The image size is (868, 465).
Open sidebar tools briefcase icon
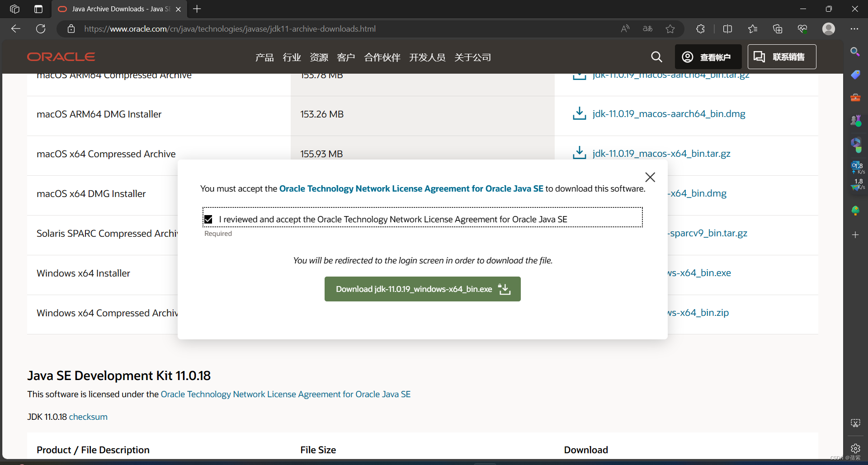[855, 97]
